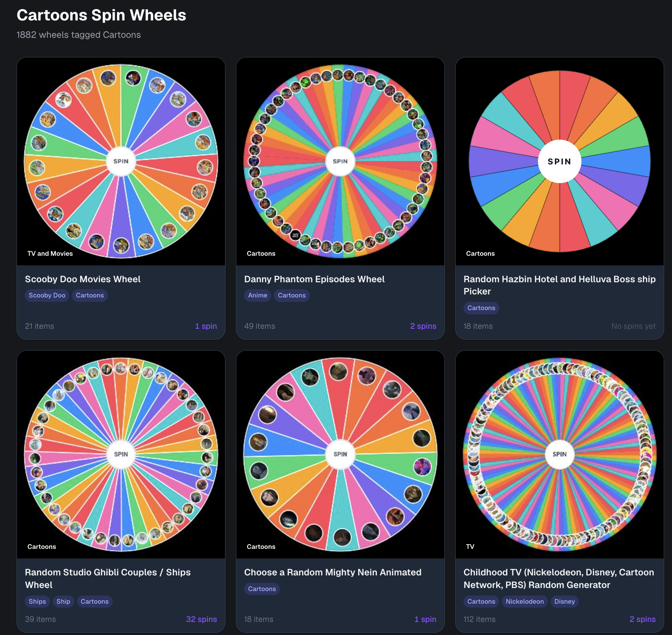Open Choose a Random Mighty Nein Animated title
The width and height of the screenshot is (672, 635).
pos(333,572)
